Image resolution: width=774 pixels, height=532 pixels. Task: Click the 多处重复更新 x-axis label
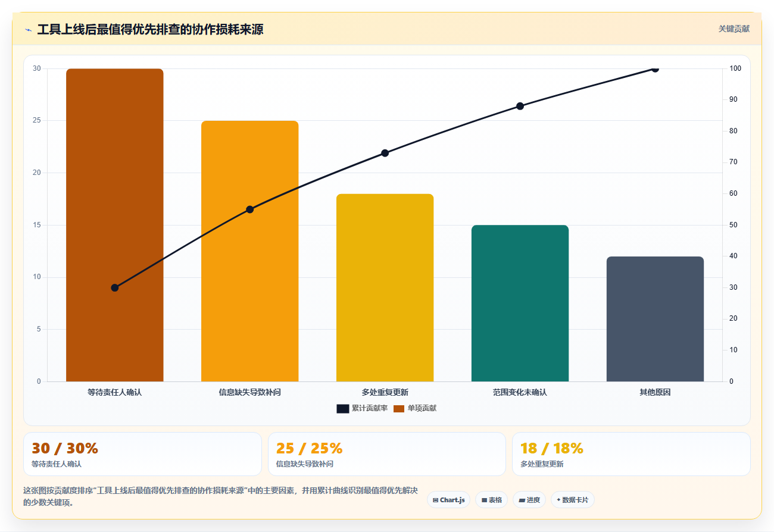(385, 392)
